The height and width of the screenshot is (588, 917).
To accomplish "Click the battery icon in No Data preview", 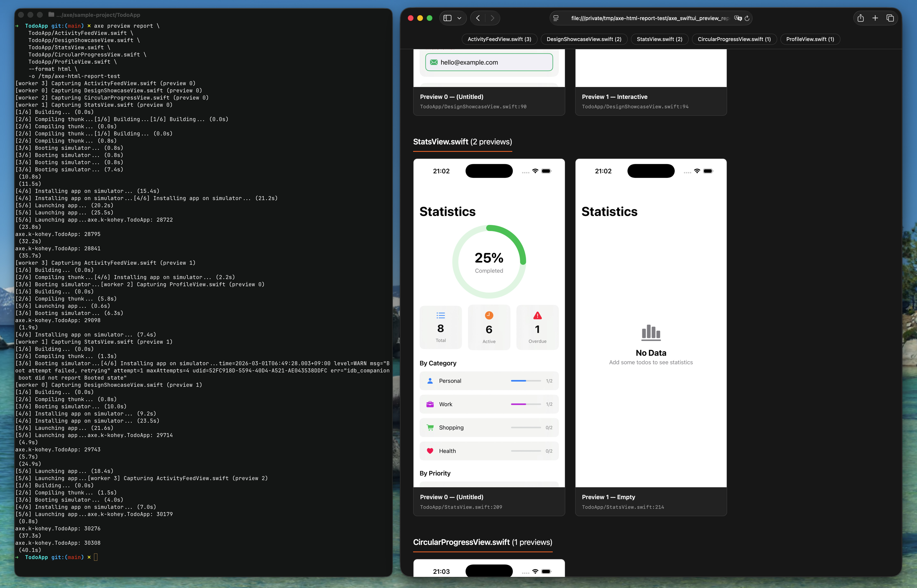I will 708,171.
